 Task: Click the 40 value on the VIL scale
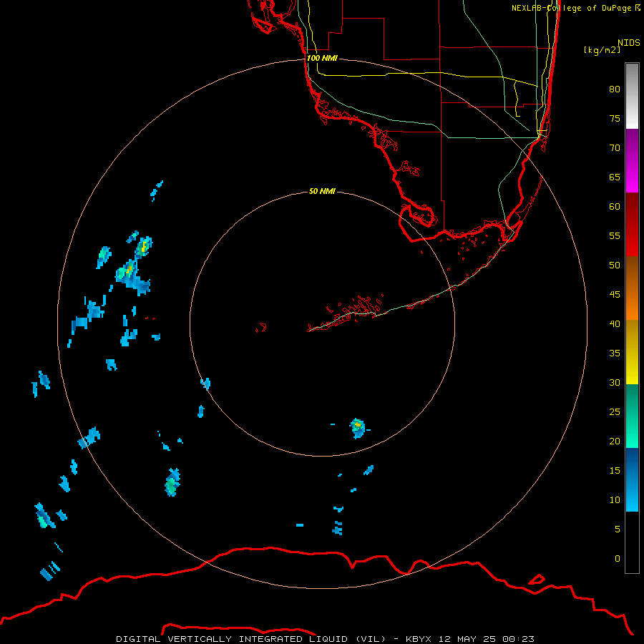pyautogui.click(x=615, y=323)
